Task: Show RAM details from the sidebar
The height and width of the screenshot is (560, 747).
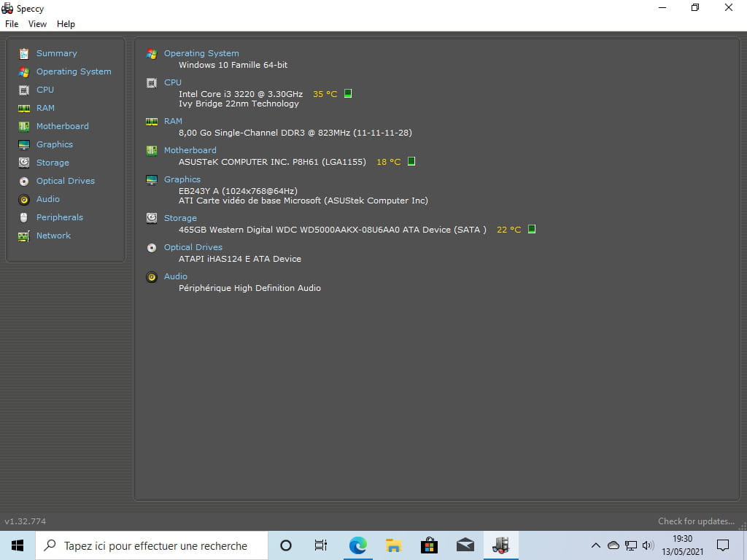Action: click(45, 108)
